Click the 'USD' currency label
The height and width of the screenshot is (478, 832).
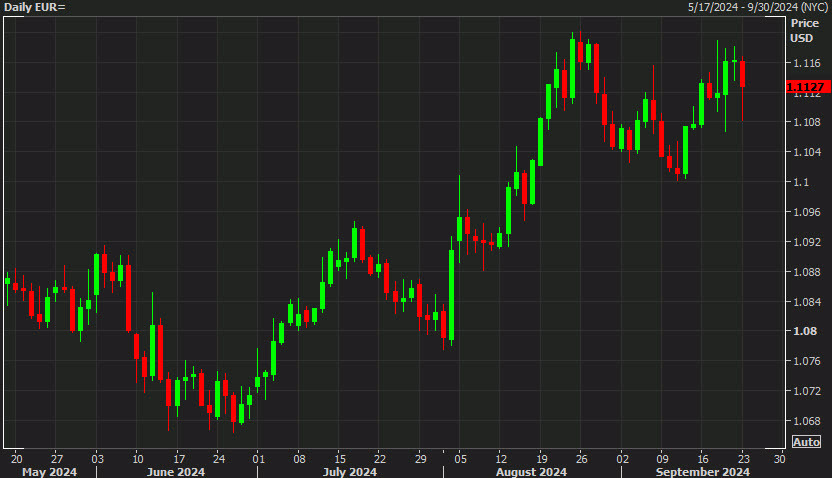point(801,38)
